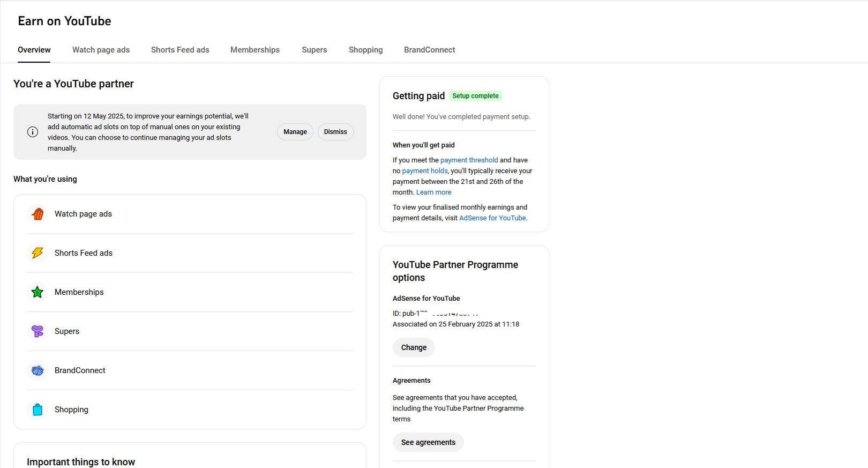Click the blue BrandConnect icon
This screenshot has height=468, width=868.
[38, 370]
